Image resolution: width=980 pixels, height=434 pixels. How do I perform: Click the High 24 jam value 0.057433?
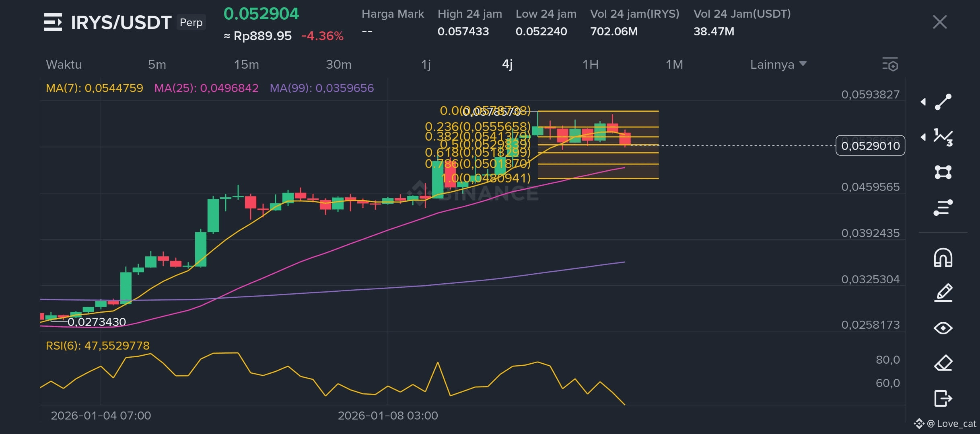[463, 31]
